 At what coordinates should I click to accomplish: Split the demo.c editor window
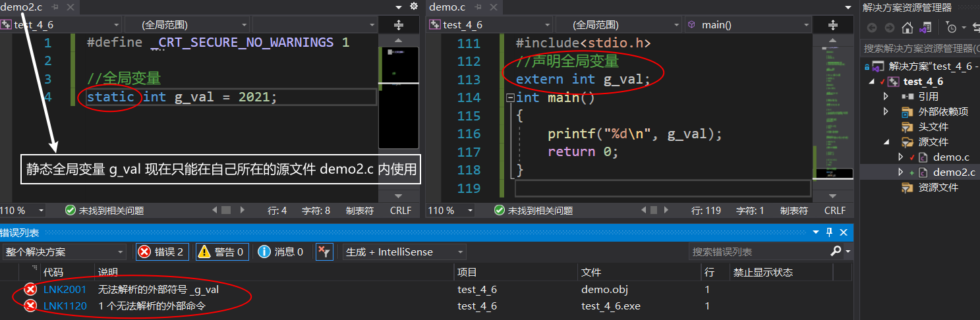tap(833, 25)
